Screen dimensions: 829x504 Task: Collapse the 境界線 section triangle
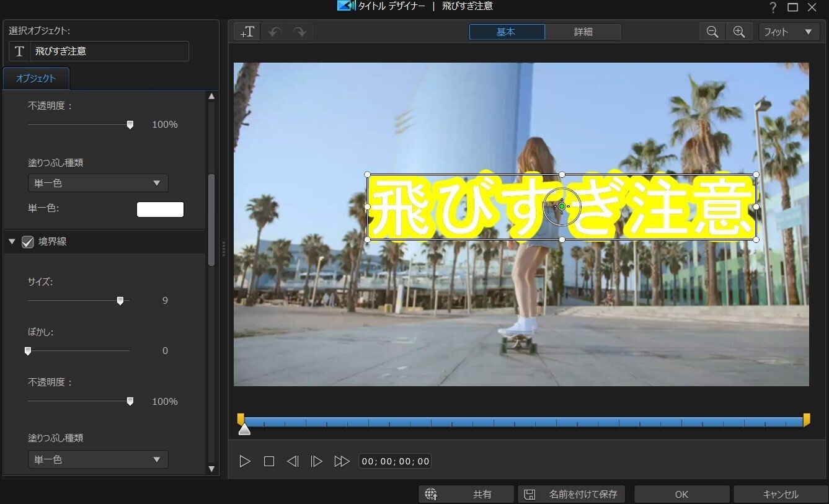[12, 242]
